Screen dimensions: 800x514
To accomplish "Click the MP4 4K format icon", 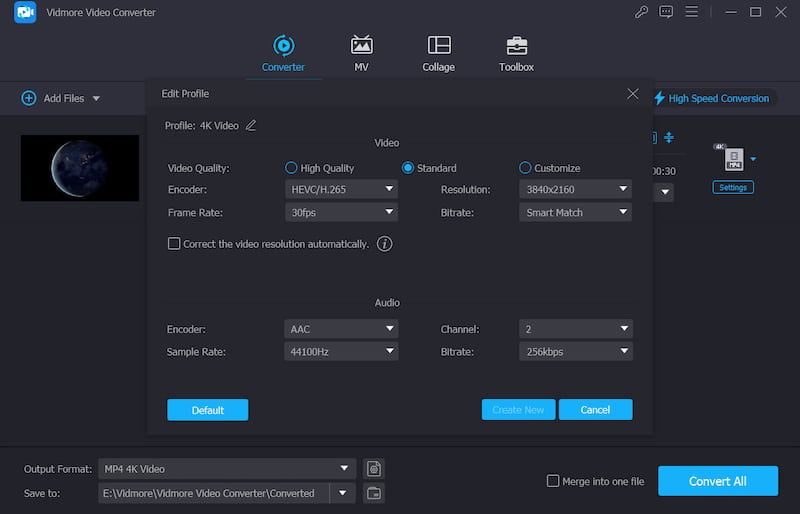I will coord(733,159).
